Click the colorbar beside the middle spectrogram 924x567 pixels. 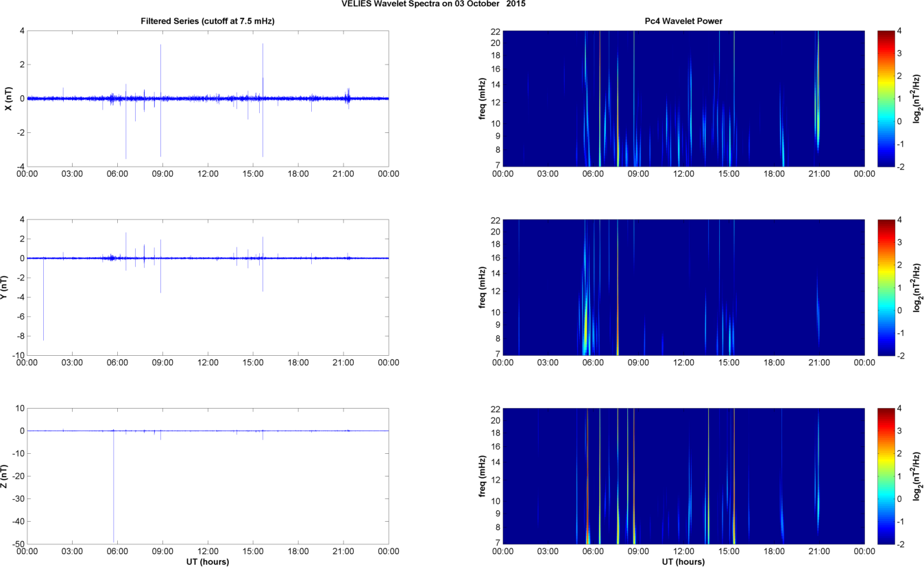886,287
